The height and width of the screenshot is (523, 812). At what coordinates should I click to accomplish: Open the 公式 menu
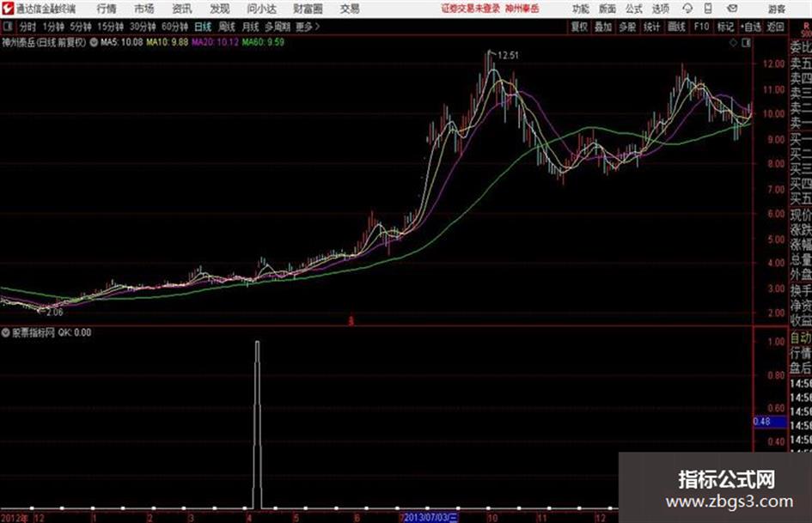634,9
